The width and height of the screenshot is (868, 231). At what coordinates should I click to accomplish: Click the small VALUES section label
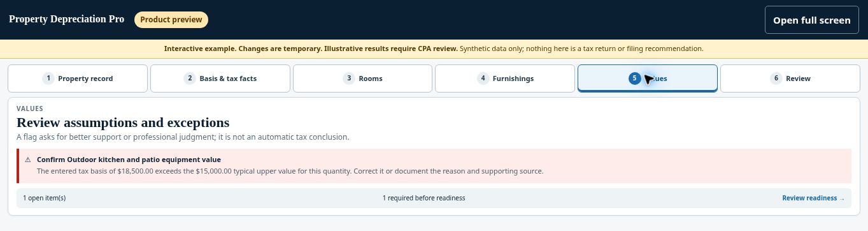click(30, 108)
